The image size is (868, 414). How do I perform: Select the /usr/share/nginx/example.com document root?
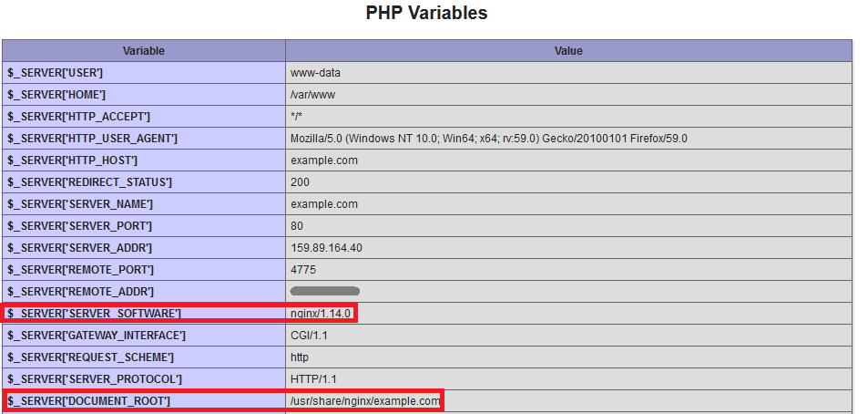[x=365, y=401]
